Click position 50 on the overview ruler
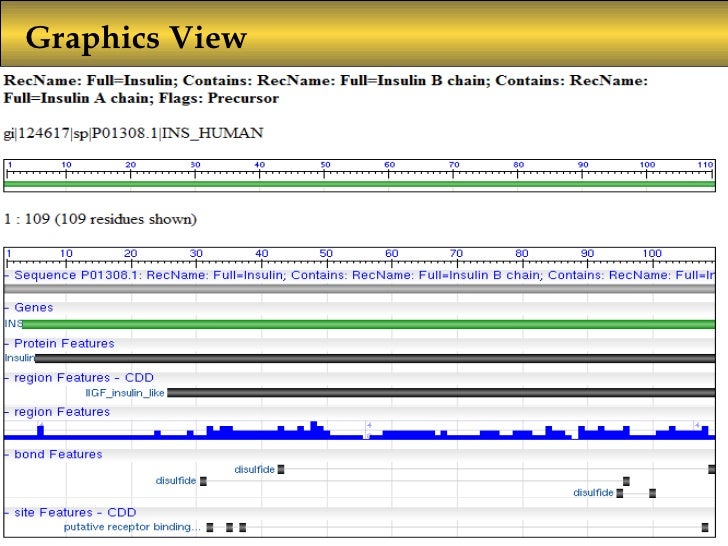This screenshot has width=728, height=546. coord(325,165)
